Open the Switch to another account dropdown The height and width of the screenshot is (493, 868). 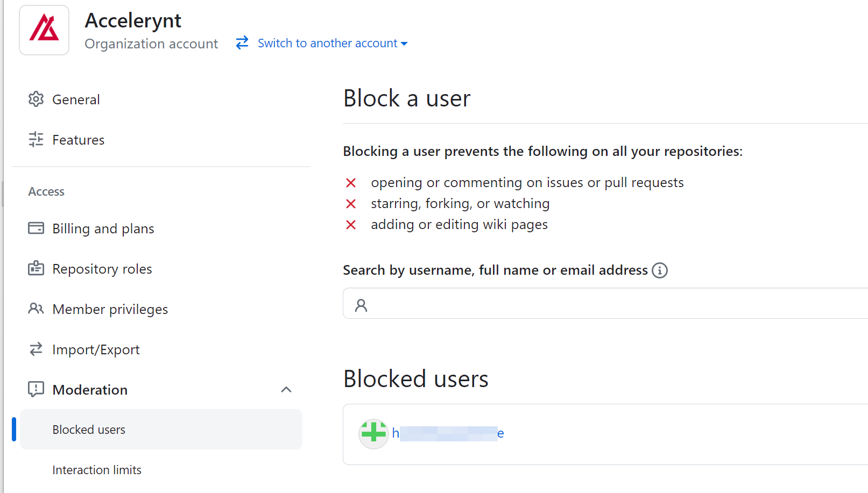[333, 43]
